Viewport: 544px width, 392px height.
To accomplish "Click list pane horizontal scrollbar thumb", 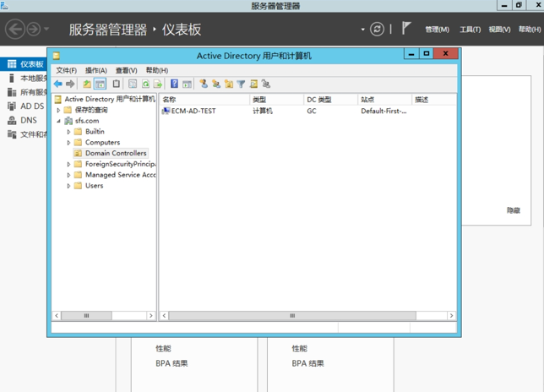I will click(x=292, y=316).
